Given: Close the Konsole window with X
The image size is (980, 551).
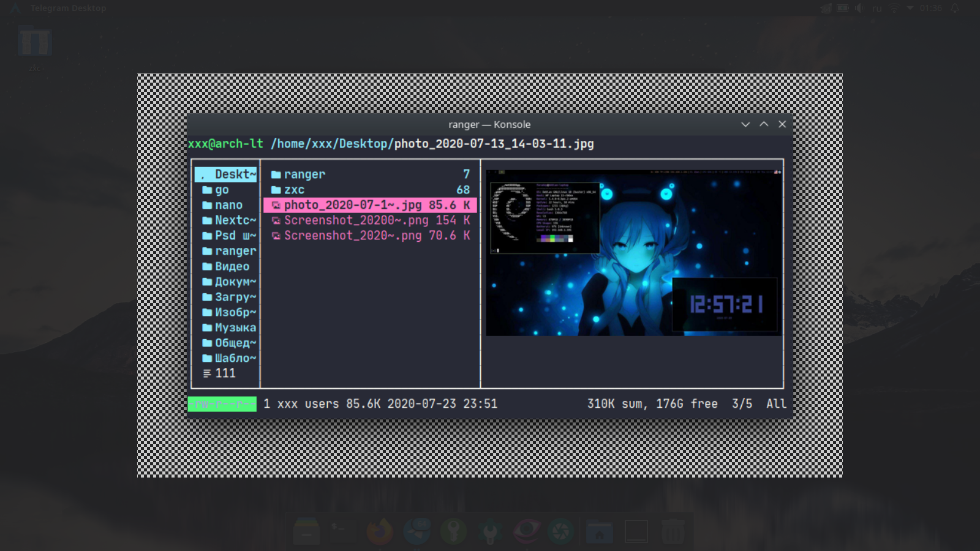Looking at the screenshot, I should 782,124.
